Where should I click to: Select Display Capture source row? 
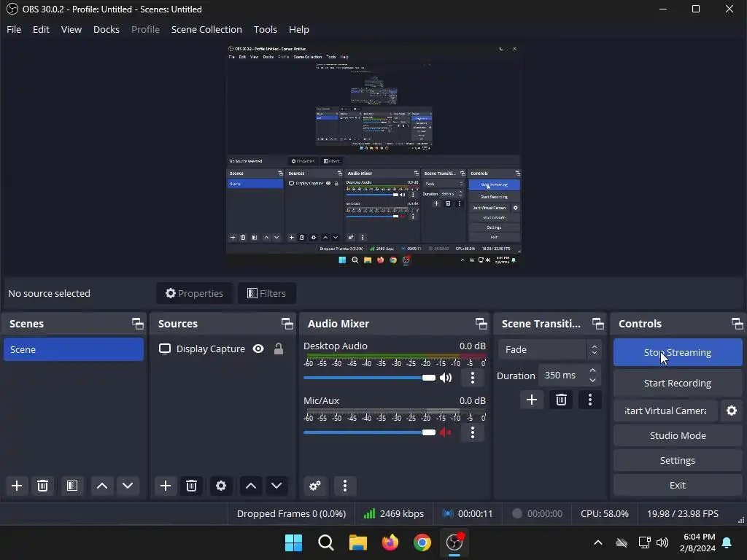click(222, 349)
